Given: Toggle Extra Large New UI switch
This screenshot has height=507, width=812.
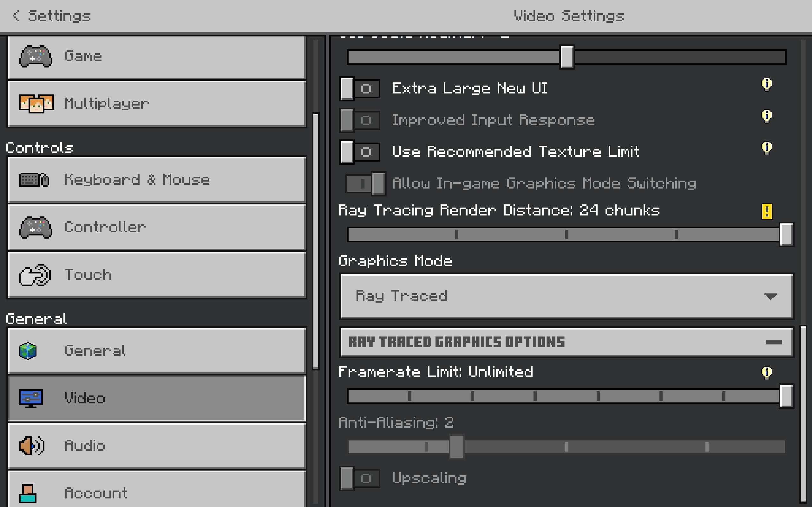Looking at the screenshot, I should click(359, 88).
